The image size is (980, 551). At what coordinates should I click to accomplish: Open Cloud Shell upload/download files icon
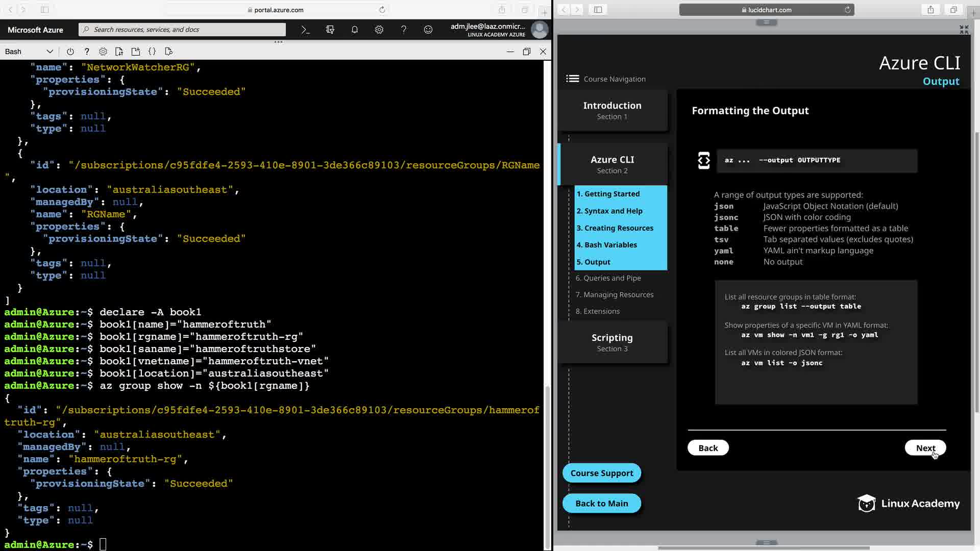pos(119,52)
